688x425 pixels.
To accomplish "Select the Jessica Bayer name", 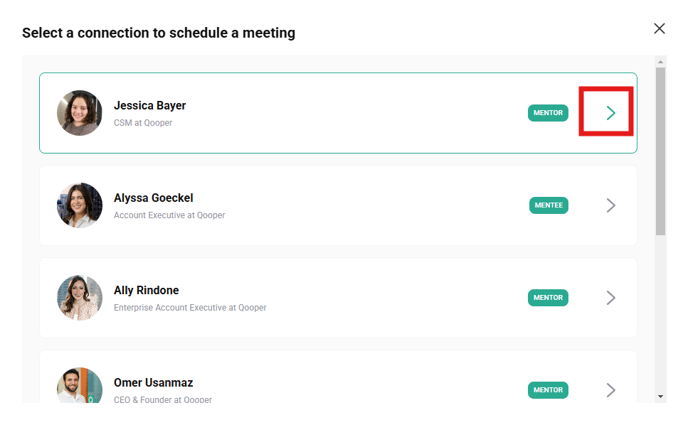I will coord(150,106).
